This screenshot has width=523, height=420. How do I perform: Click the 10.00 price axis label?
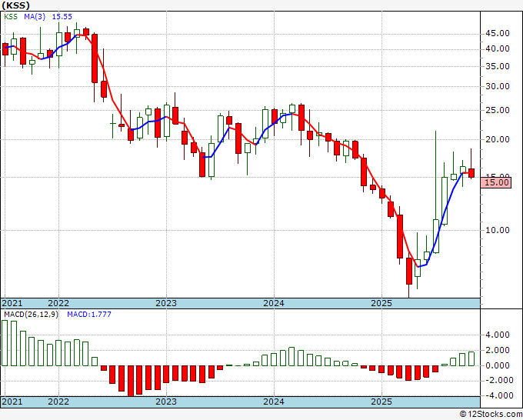(x=496, y=230)
